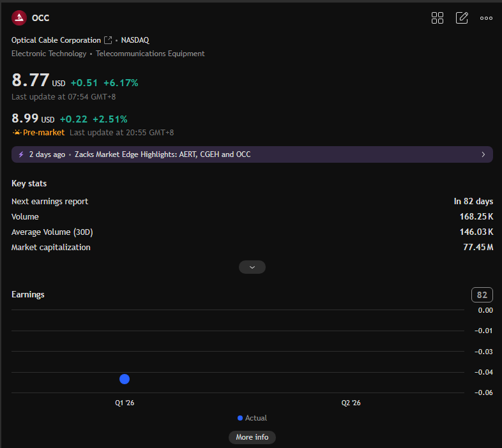Click the Q2 '26 axis label
The height and width of the screenshot is (448, 502).
(x=351, y=403)
